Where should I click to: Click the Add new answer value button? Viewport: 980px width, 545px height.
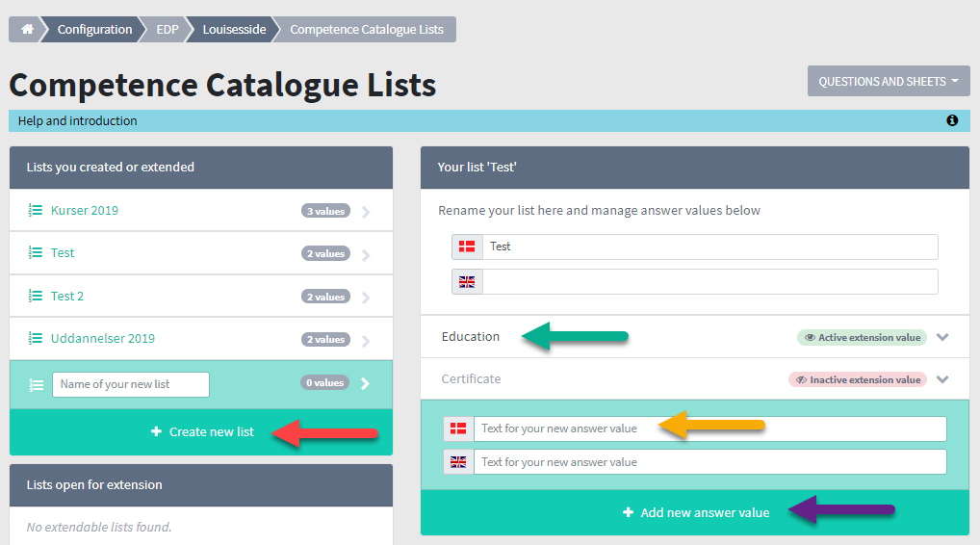pos(695,512)
